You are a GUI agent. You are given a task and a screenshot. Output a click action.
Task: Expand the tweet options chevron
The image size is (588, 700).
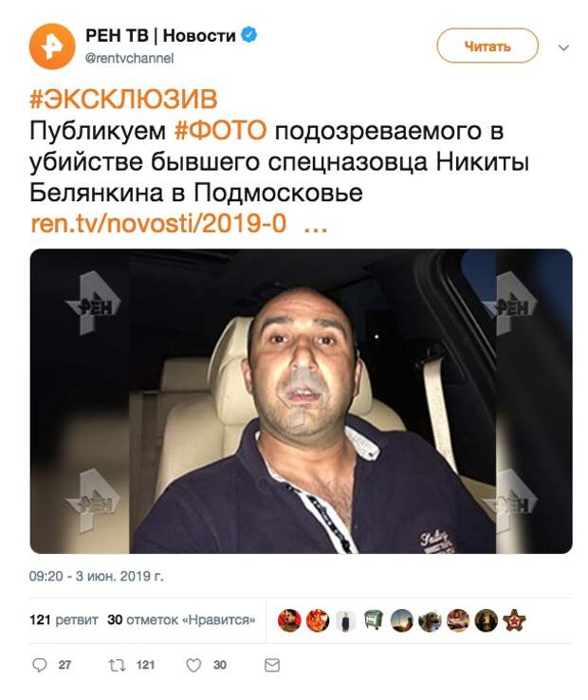point(564,47)
